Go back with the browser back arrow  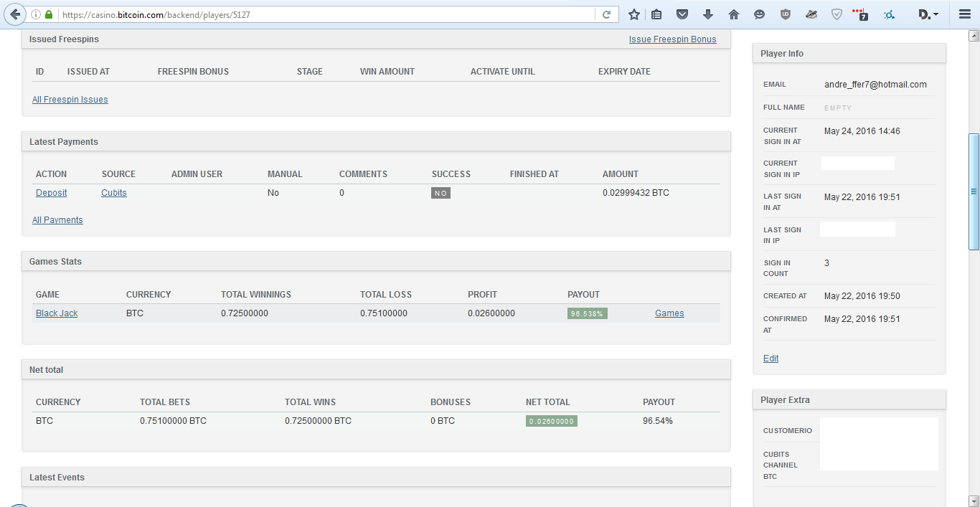coord(15,14)
